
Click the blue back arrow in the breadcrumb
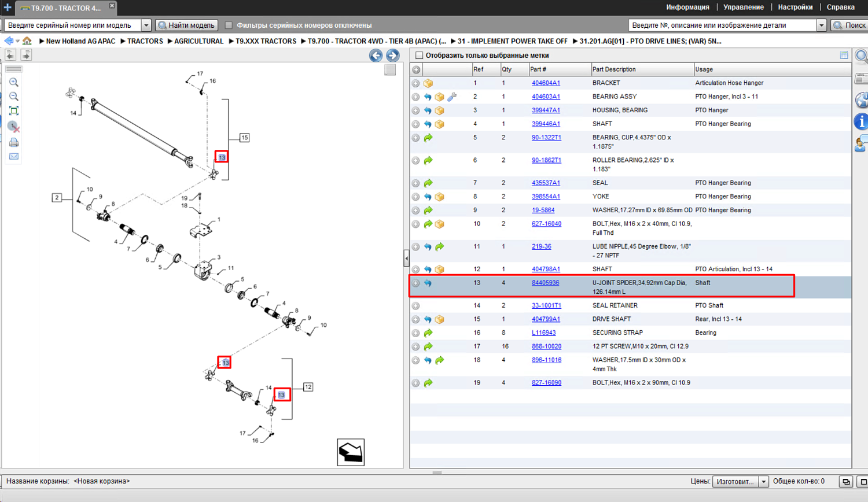click(x=8, y=41)
